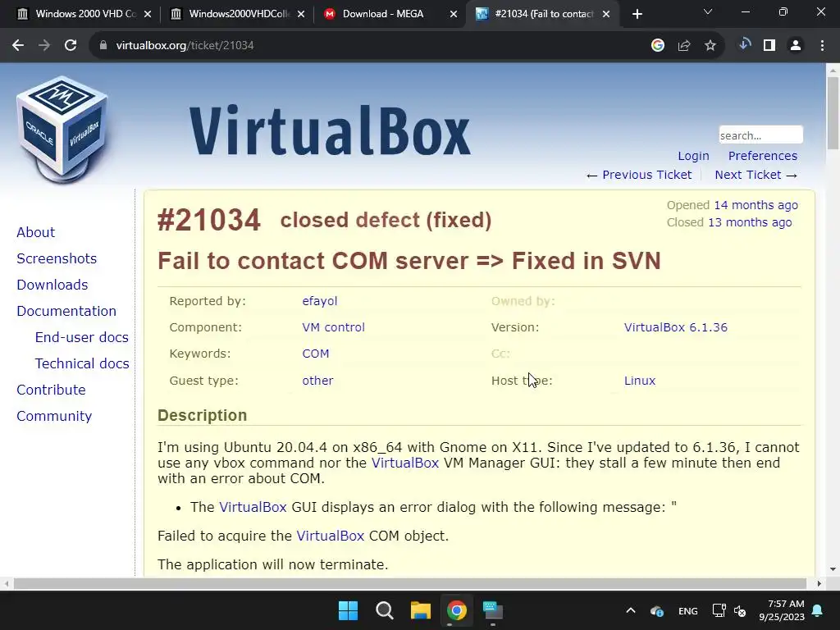Click the OneDrive cloud tray icon

[657, 610]
